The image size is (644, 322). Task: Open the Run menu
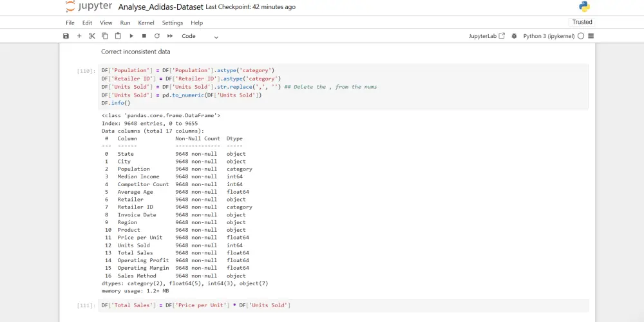pyautogui.click(x=126, y=23)
